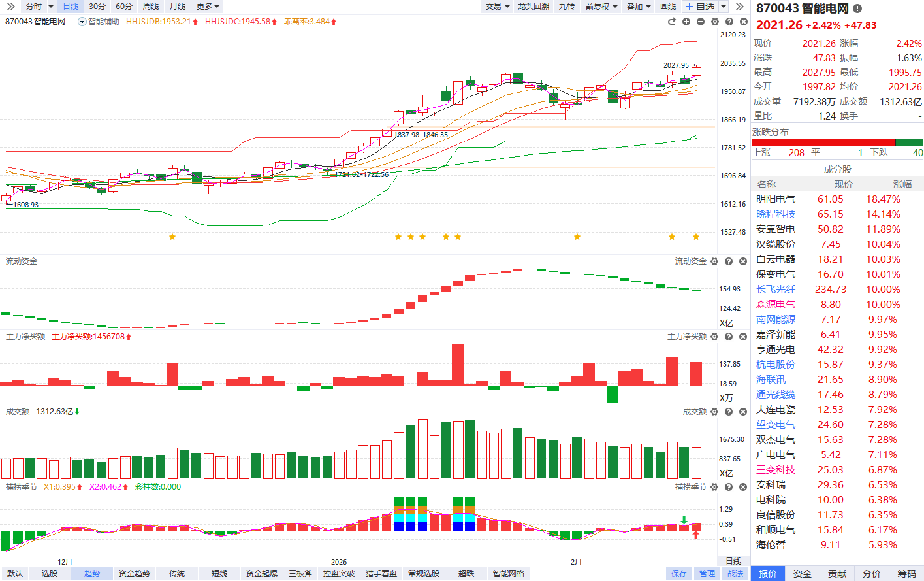Screen dimensions: 924x581
Task: Zoom out main chart with minus icon
Action: [701, 22]
